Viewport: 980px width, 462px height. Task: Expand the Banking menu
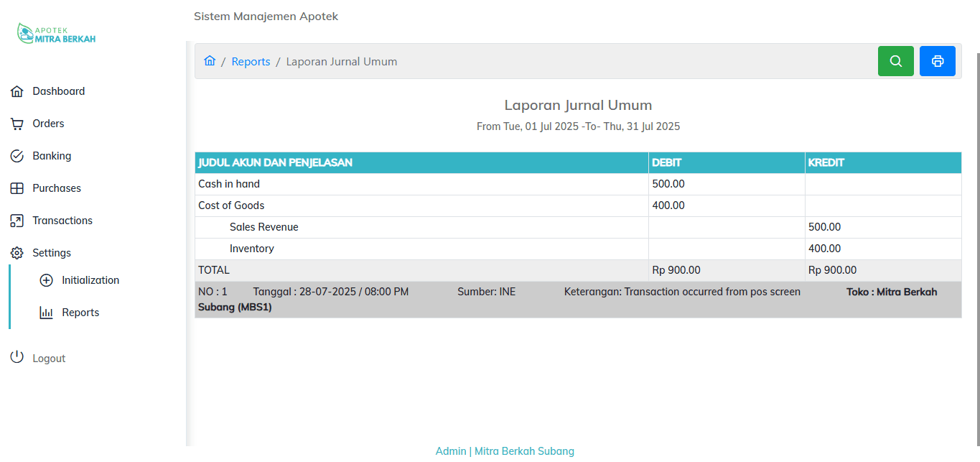(52, 156)
